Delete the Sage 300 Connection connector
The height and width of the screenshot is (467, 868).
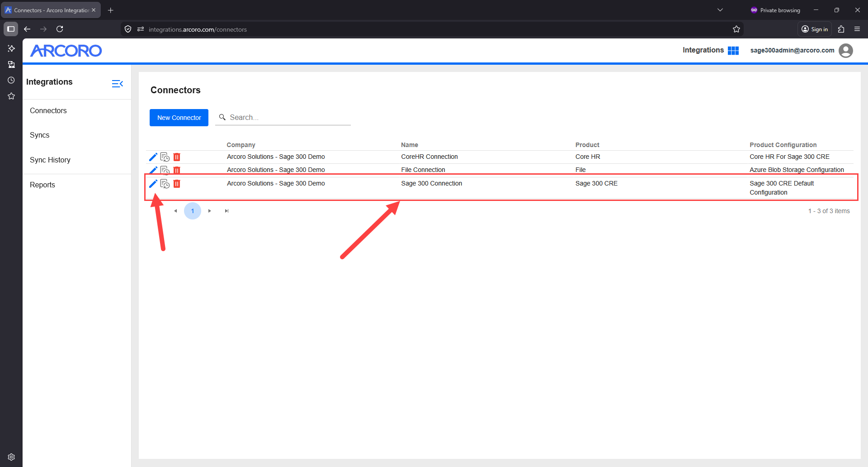point(177,184)
